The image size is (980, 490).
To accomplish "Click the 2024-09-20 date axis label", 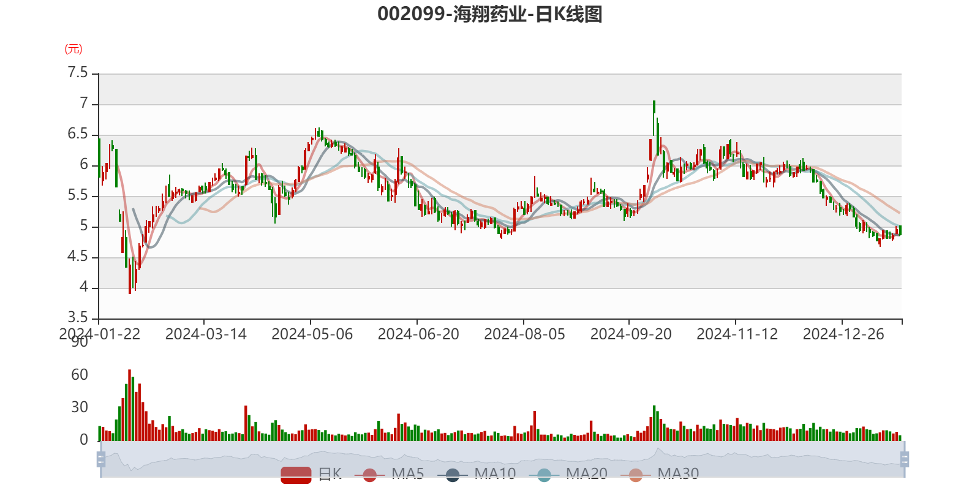I will 631,334.
